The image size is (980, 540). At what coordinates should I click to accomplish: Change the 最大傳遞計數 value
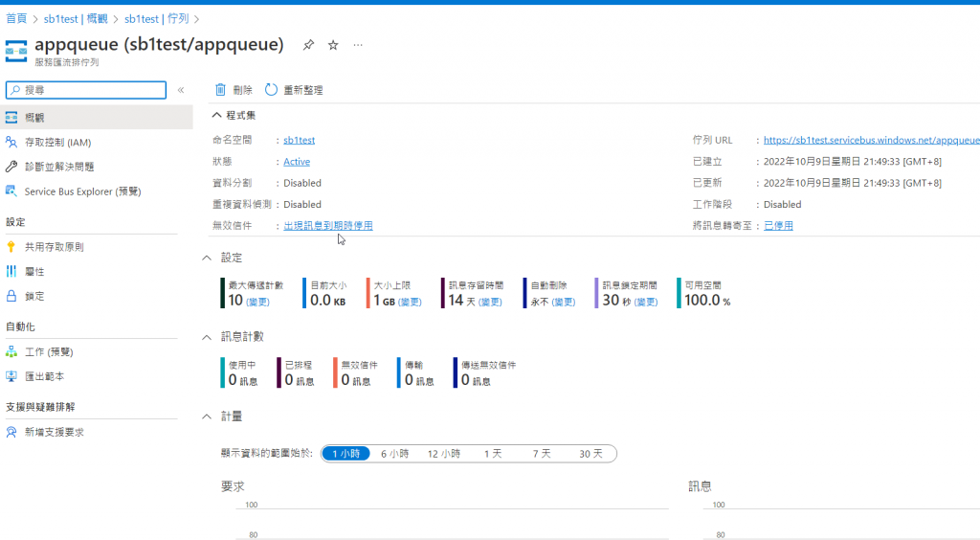pyautogui.click(x=257, y=302)
